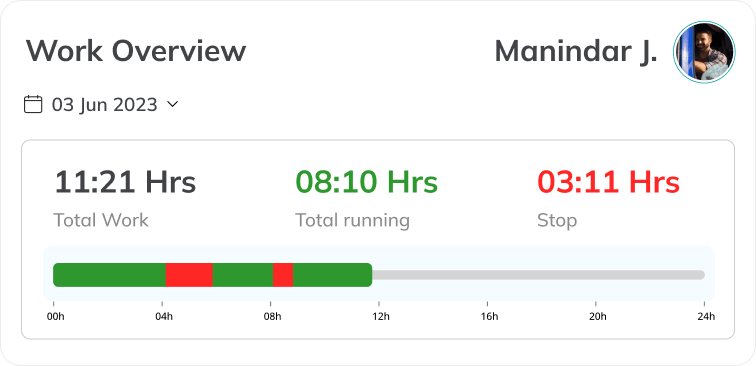Click the middle green running segment

coord(243,275)
